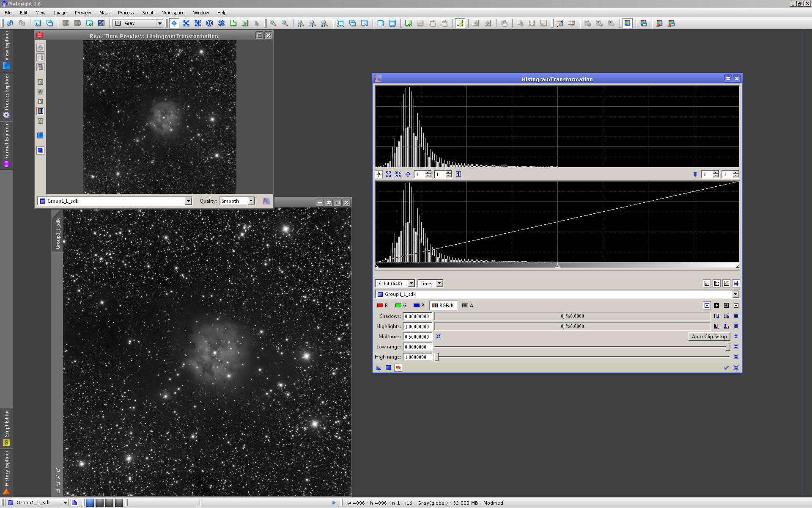Screen dimensions: 812x508
Task: Open the File menu
Action: coord(8,13)
